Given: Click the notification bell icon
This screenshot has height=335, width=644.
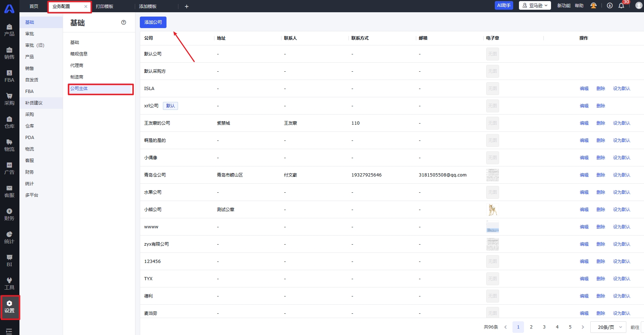Looking at the screenshot, I should tap(621, 6).
